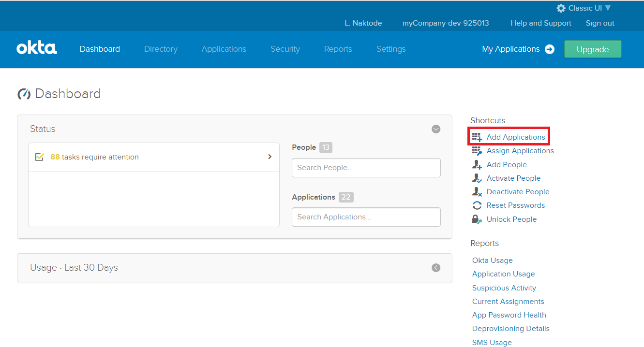
Task: Open the Application Usage report
Action: [503, 274]
